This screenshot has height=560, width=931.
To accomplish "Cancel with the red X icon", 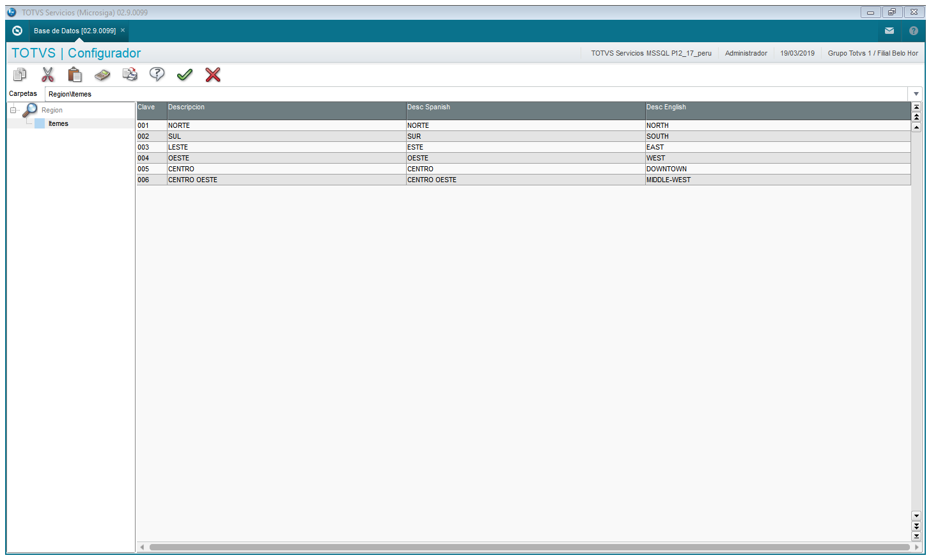I will point(213,75).
